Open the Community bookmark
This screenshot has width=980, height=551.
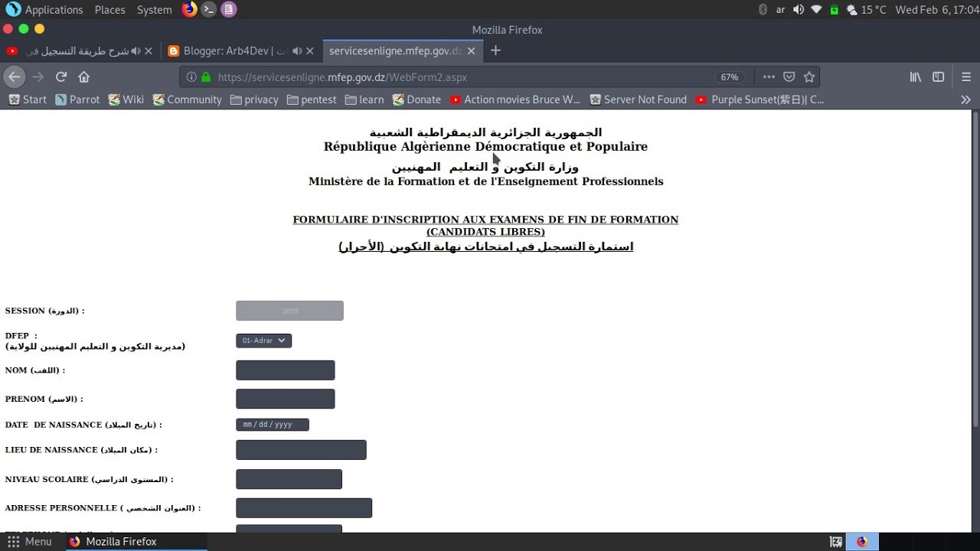pyautogui.click(x=187, y=99)
